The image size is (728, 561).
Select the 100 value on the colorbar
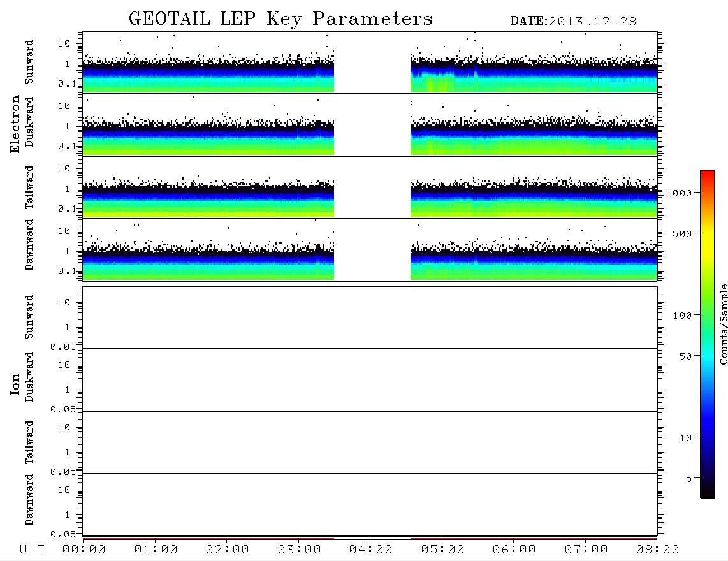[683, 316]
